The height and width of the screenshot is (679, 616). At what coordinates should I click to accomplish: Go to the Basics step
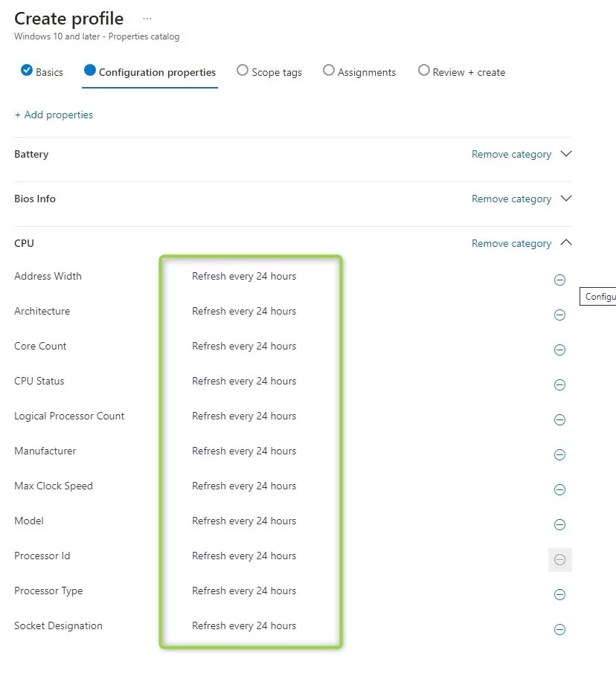click(x=42, y=71)
